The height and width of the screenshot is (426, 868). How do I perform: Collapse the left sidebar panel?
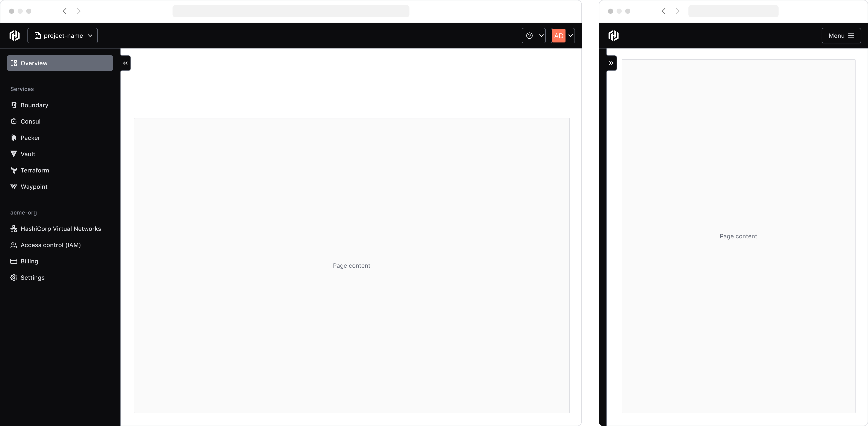[x=125, y=62]
